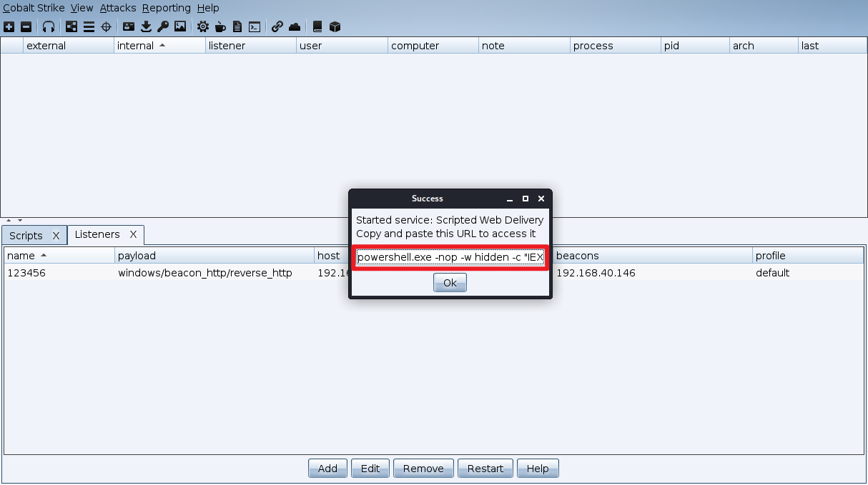Switch to Session Table view icon
Screen dimensions: 868x485
[x=89, y=27]
